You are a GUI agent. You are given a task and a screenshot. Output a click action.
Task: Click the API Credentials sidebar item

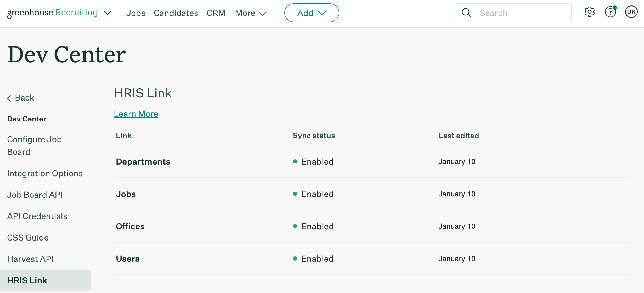pyautogui.click(x=37, y=216)
